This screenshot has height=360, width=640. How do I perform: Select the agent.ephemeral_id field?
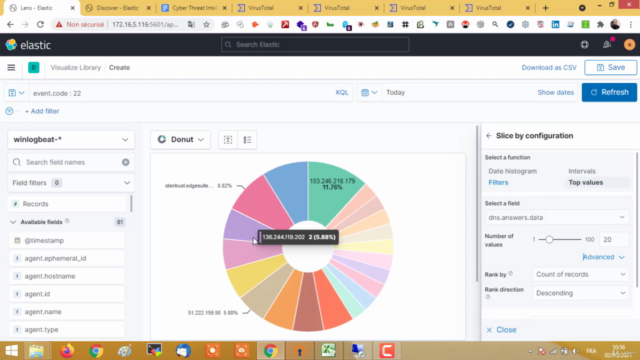pyautogui.click(x=67, y=258)
